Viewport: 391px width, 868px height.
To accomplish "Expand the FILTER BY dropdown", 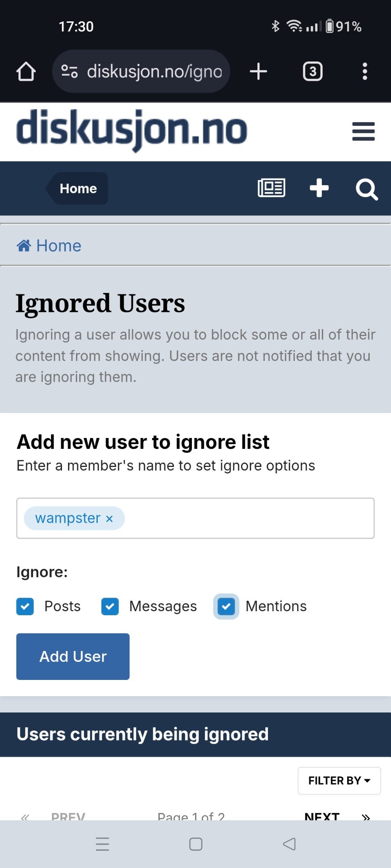I will [339, 780].
